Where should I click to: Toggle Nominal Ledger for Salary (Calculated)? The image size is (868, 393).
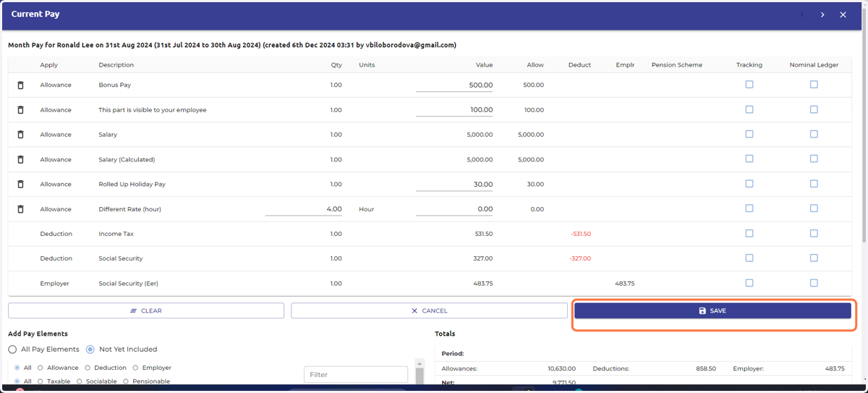(x=814, y=159)
